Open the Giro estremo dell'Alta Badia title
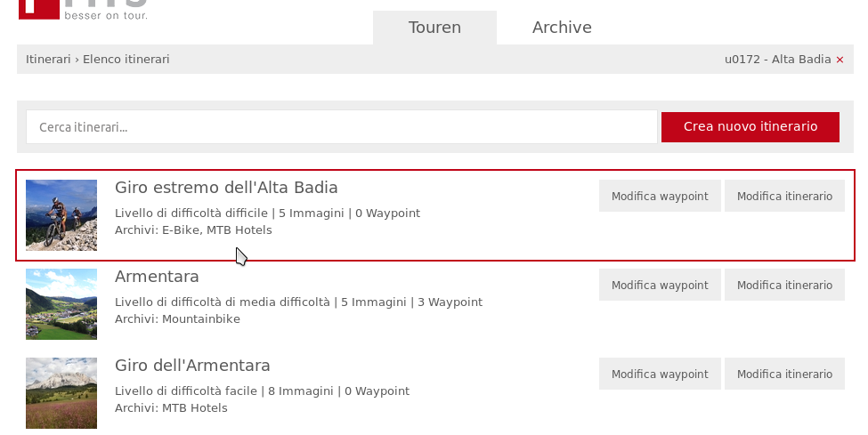The width and height of the screenshot is (868, 435). 226,188
